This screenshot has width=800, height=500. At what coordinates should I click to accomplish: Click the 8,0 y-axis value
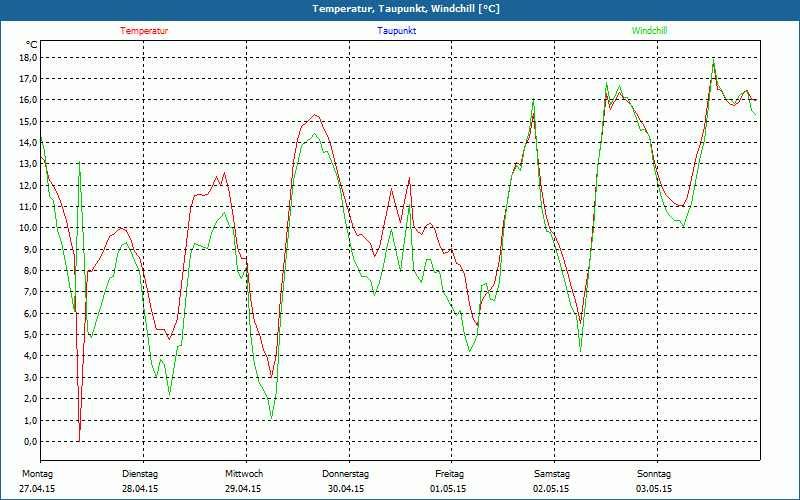click(32, 270)
